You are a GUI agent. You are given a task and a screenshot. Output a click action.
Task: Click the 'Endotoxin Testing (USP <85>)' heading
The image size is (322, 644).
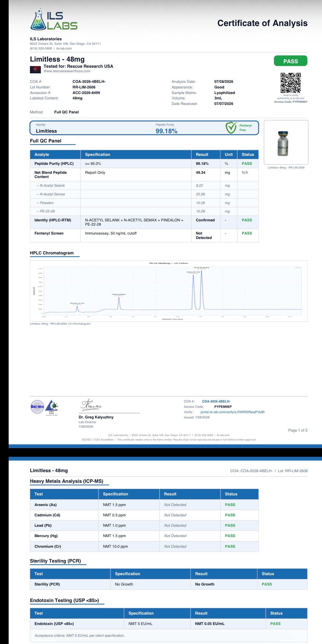[x=64, y=600]
